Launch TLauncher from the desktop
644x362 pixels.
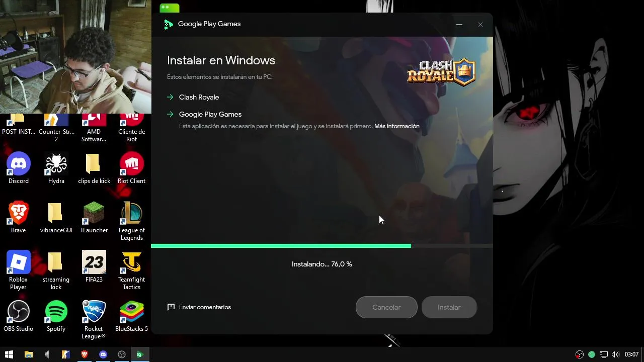click(x=94, y=217)
